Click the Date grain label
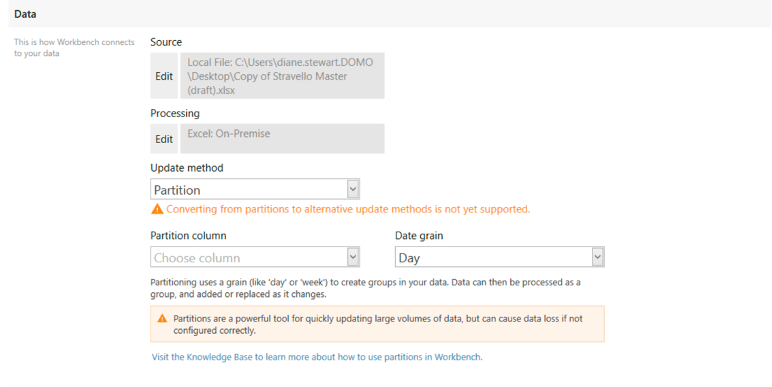The image size is (772, 387). 419,236
